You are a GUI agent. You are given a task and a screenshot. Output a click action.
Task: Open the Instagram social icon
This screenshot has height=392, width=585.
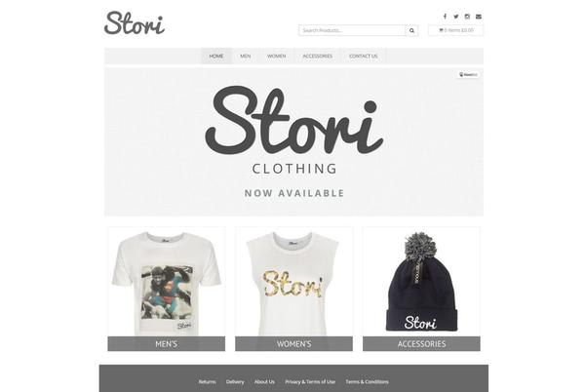tap(467, 17)
